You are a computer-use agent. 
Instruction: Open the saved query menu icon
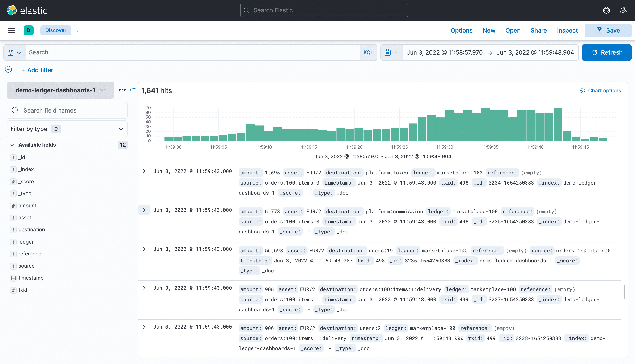tap(14, 52)
